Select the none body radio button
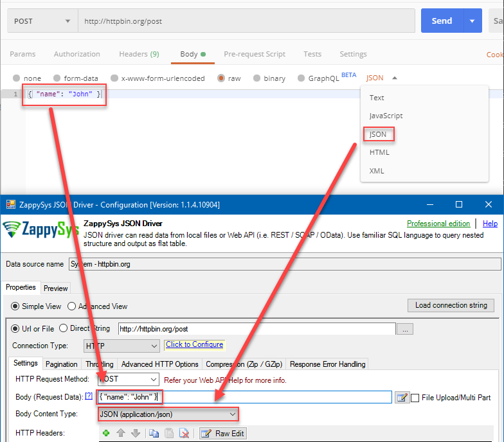The height and width of the screenshot is (442, 504). tap(17, 78)
